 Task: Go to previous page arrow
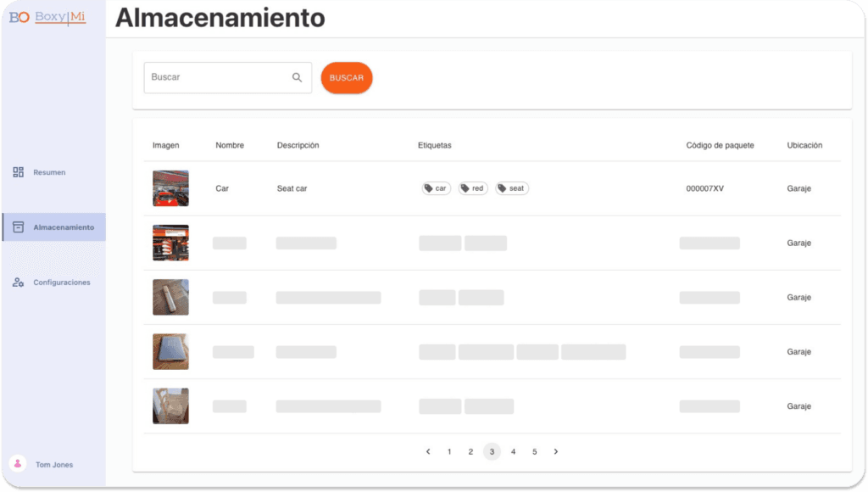coord(428,451)
